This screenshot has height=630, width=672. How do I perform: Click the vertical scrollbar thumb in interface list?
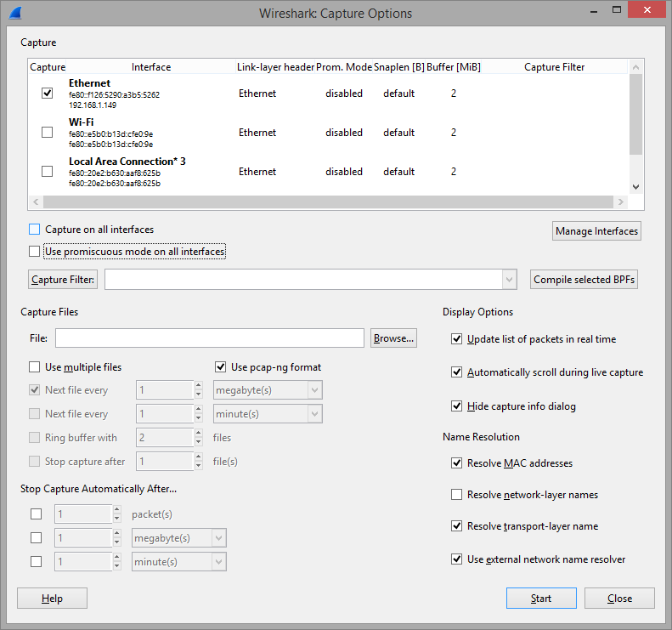pos(636,114)
